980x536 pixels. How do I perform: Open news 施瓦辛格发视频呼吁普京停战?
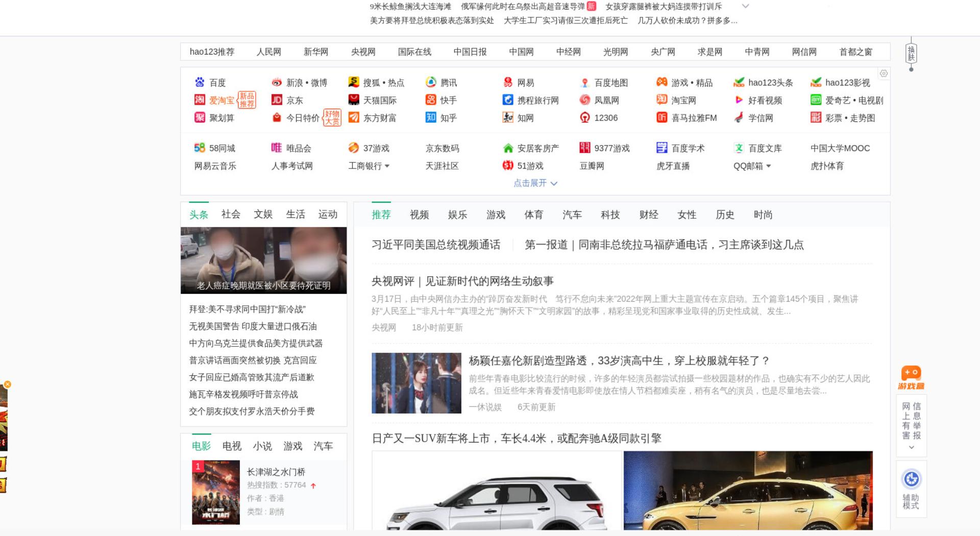243,394
